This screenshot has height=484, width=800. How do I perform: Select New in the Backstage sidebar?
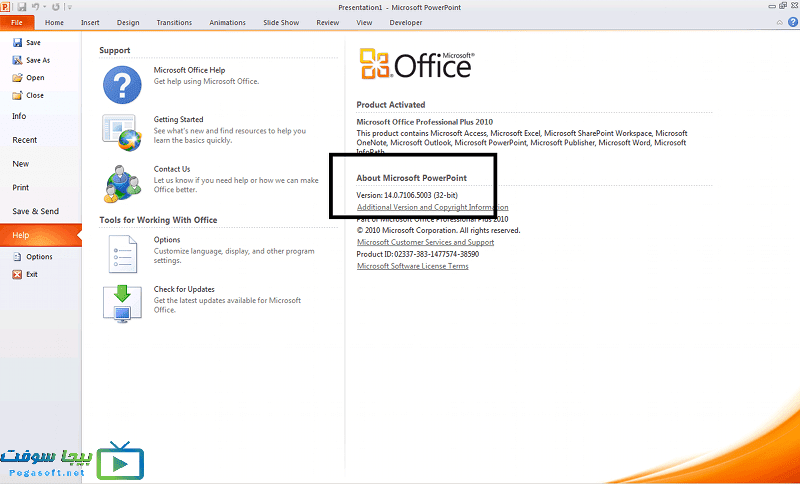click(x=21, y=164)
